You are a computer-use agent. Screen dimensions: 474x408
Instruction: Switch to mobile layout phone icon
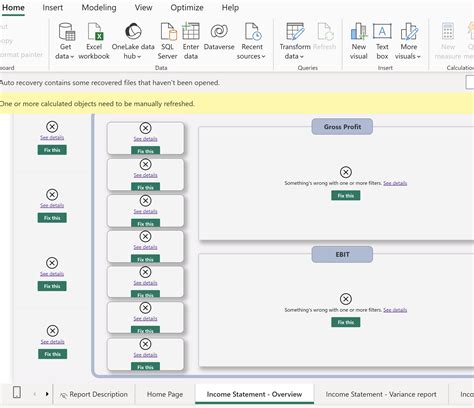point(17,392)
